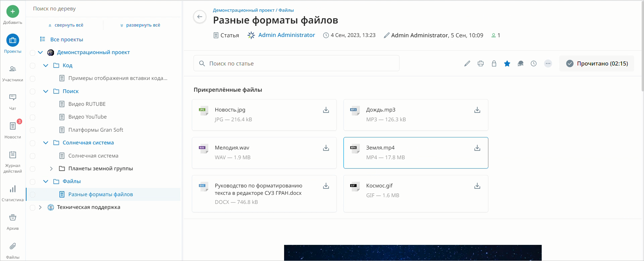This screenshot has height=261, width=644.
Task: Check the Поиск folder checkbox
Action: (x=33, y=91)
